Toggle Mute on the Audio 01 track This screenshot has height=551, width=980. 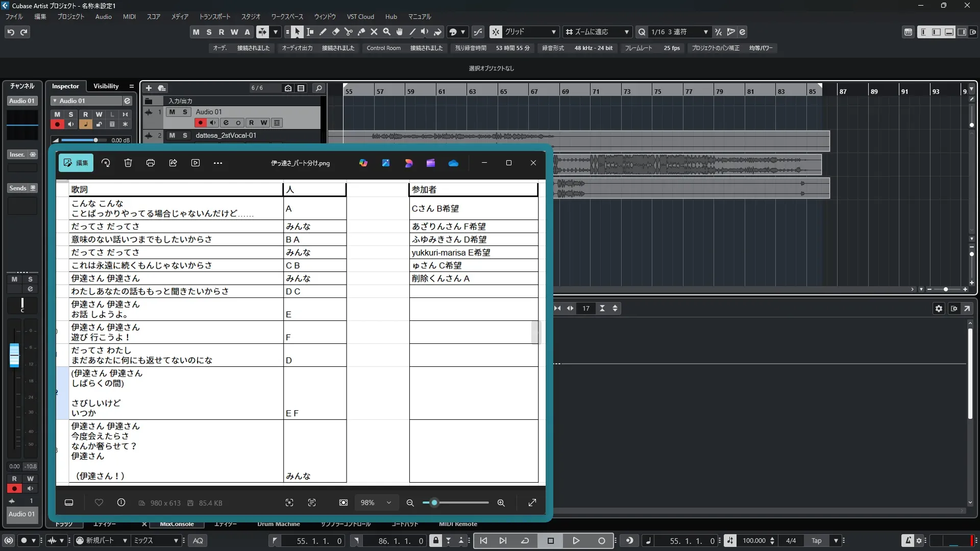click(x=172, y=112)
